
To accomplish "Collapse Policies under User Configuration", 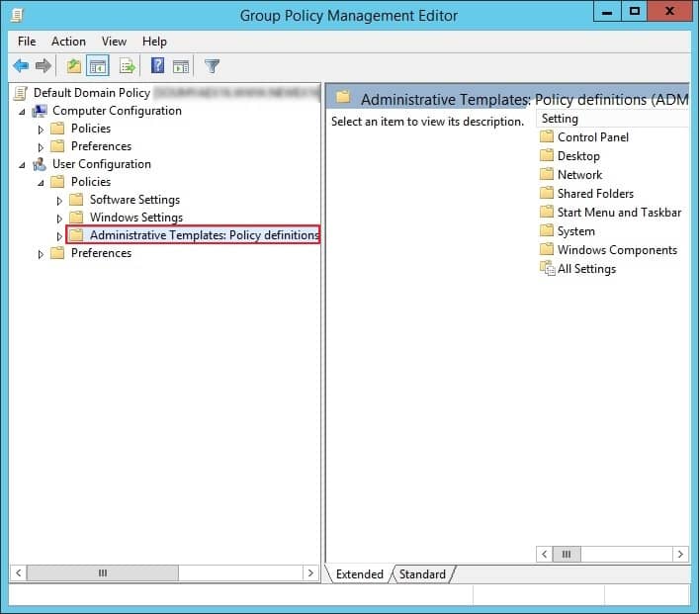I will (x=41, y=183).
